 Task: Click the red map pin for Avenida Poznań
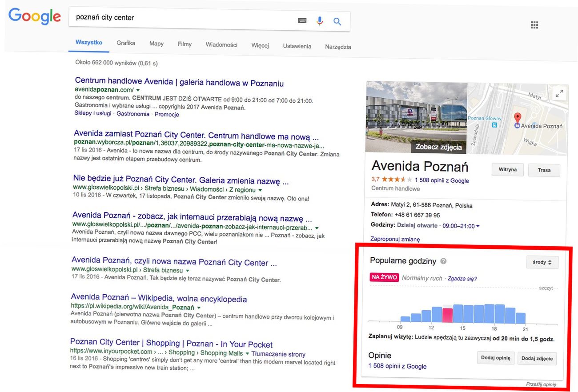pos(517,119)
